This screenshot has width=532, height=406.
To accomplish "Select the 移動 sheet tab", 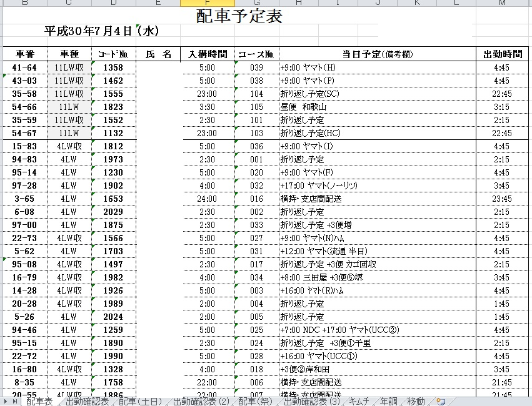I will (416, 401).
